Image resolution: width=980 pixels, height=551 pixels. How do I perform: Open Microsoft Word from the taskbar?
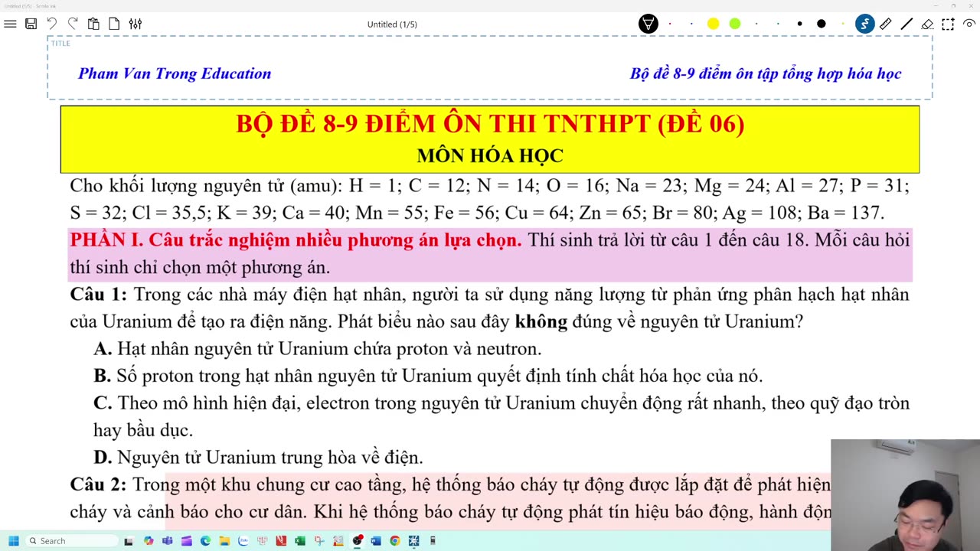tap(376, 541)
